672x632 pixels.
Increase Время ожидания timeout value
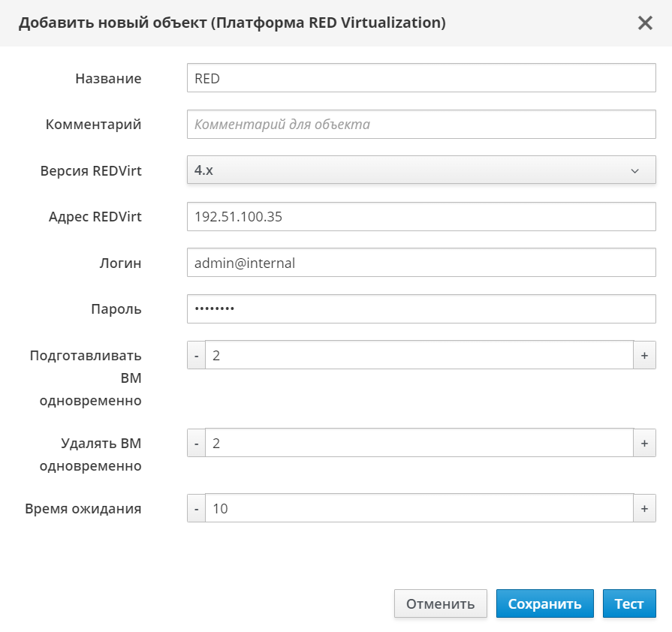(x=643, y=508)
